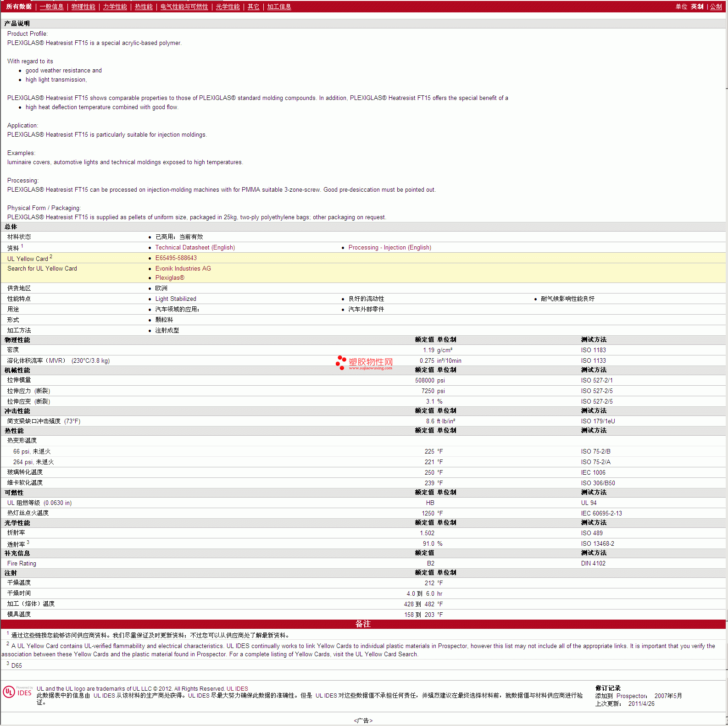The height and width of the screenshot is (726, 728).
Task: Click test method ISO 1183
Action: [x=593, y=350]
